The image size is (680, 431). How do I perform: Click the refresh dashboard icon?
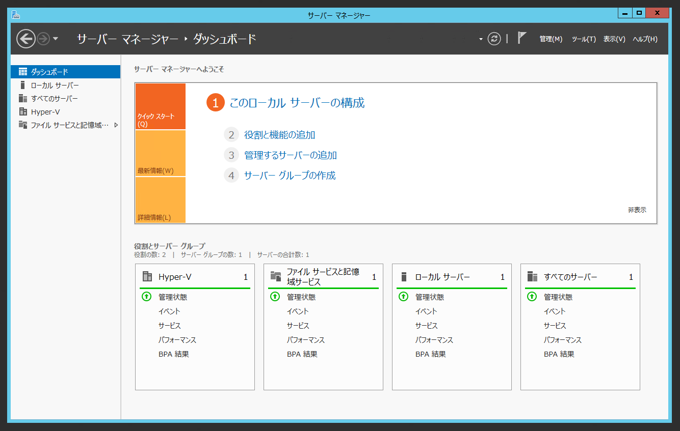(x=494, y=39)
